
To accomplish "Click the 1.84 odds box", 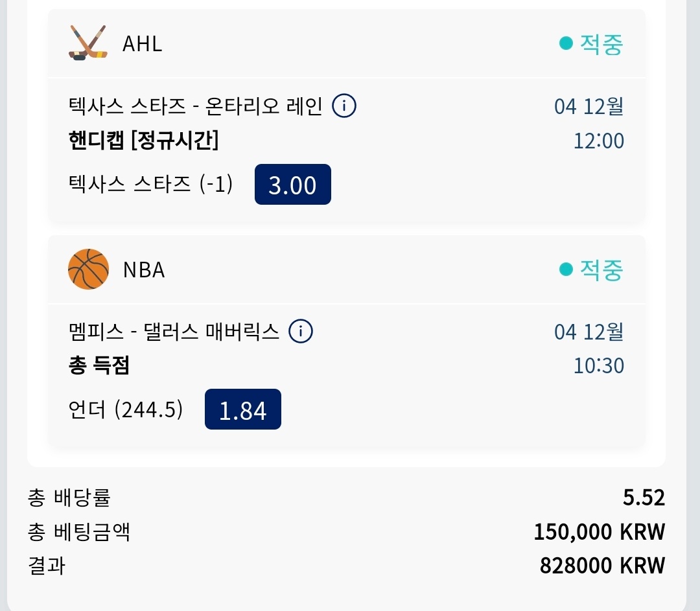I will click(x=243, y=409).
